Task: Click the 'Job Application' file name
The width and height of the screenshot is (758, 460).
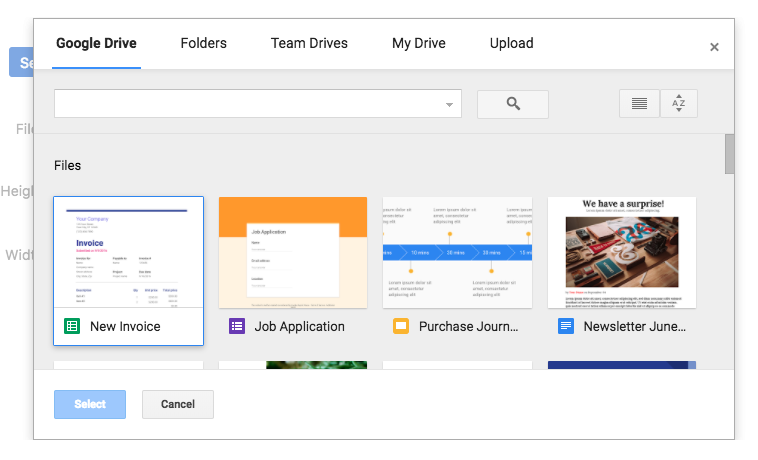Action: pyautogui.click(x=300, y=327)
